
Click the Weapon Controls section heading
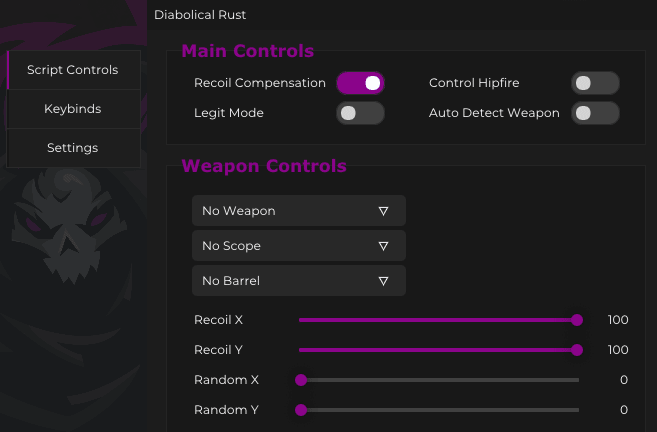264,166
